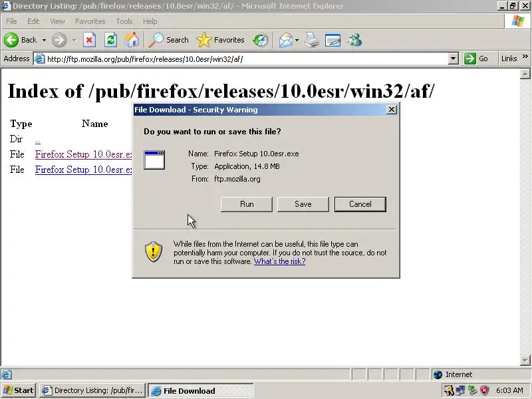This screenshot has height=399, width=532.
Task: Open the parent directory ".." link
Action: (x=38, y=140)
